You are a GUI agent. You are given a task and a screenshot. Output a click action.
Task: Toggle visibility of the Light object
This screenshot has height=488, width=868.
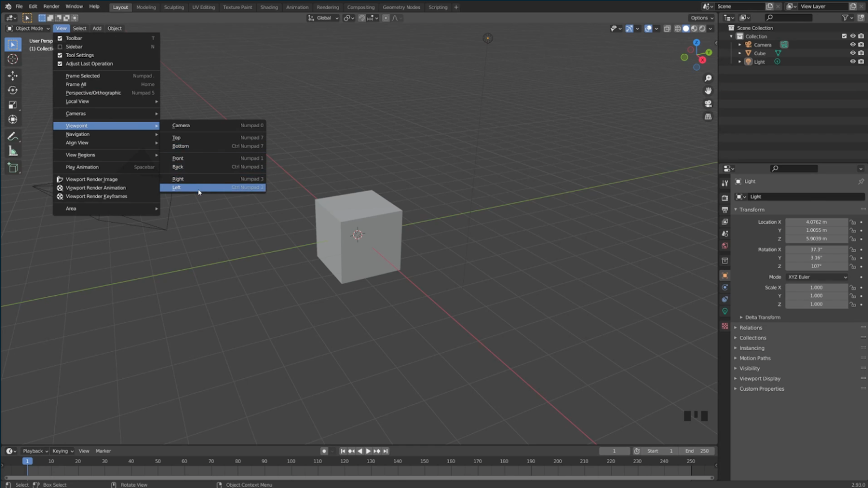tap(853, 61)
